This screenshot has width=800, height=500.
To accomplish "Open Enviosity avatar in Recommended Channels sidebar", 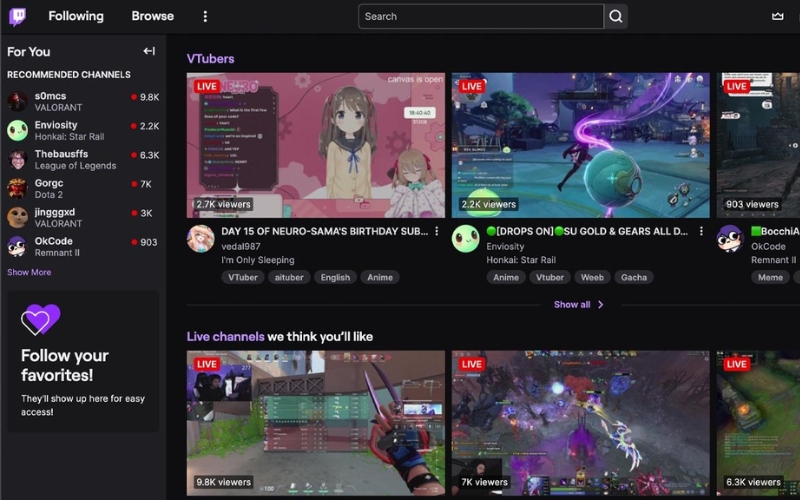I will click(x=17, y=131).
